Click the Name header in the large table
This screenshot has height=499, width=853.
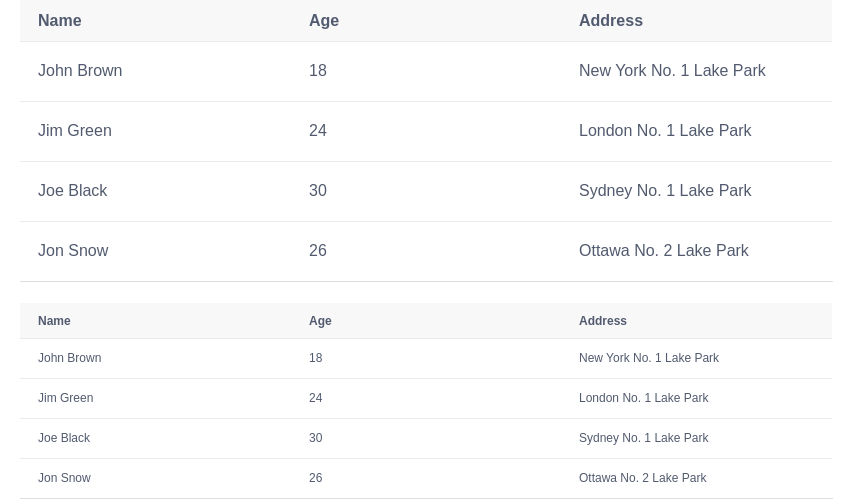coord(59,20)
